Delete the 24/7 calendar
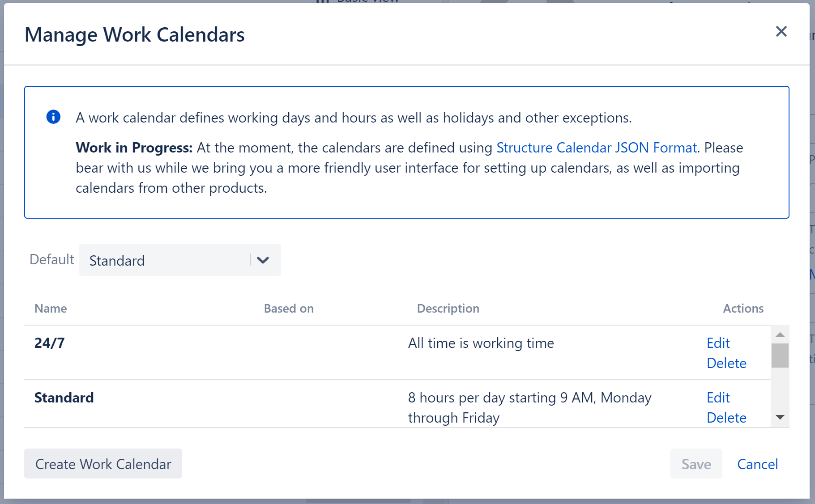The width and height of the screenshot is (815, 504). point(726,363)
